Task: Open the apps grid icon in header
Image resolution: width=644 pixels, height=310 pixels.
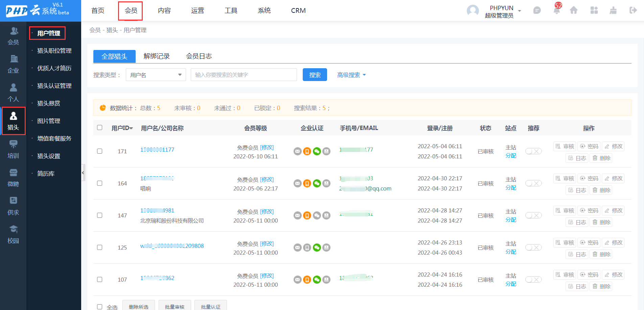Action: coord(594,10)
